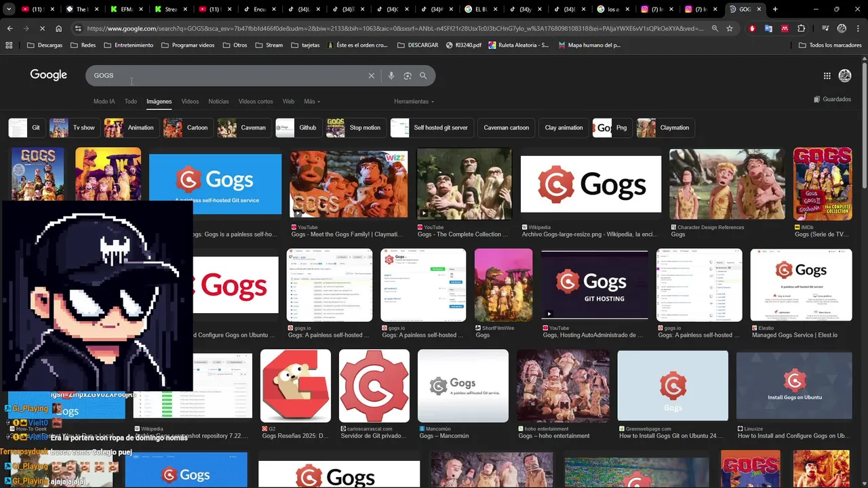Open the IMDb Gogs Serie de TV thumbnail
The image size is (868, 488).
[x=823, y=184]
